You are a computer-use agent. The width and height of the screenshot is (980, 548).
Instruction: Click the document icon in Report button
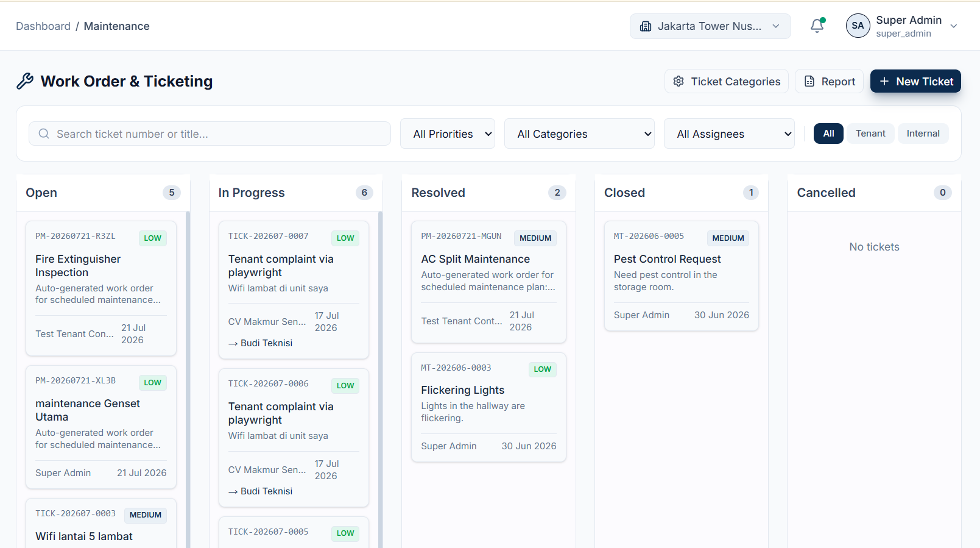pos(809,81)
